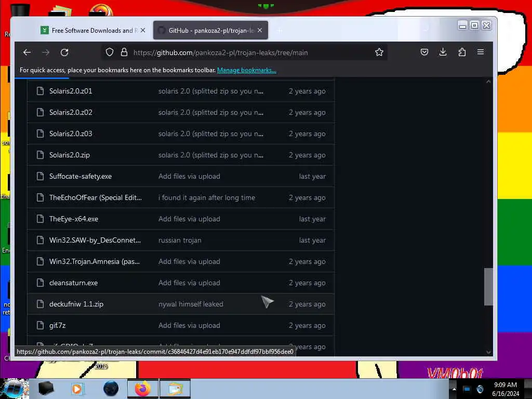The image size is (532, 399).
Task: Click the scrollbar up arrow
Action: click(x=488, y=82)
